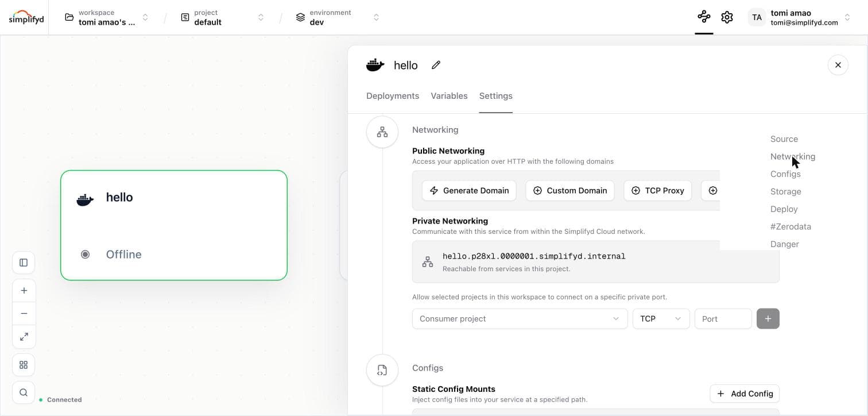The image size is (868, 416).
Task: Select the hello service card on canvas
Action: [x=174, y=225]
